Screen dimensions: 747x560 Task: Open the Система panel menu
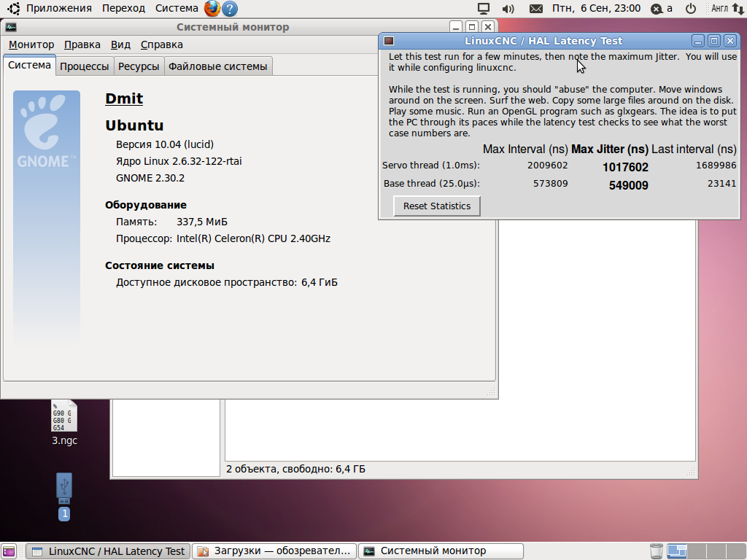click(x=177, y=8)
